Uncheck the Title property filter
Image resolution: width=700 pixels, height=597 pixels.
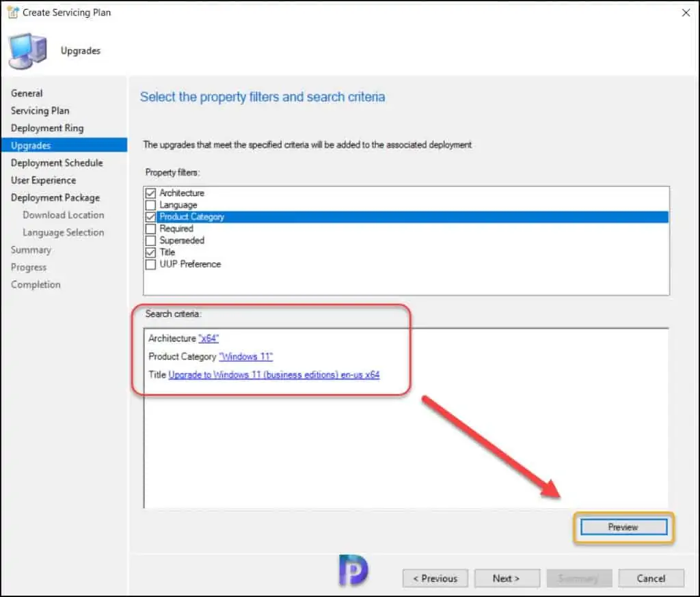tap(150, 253)
